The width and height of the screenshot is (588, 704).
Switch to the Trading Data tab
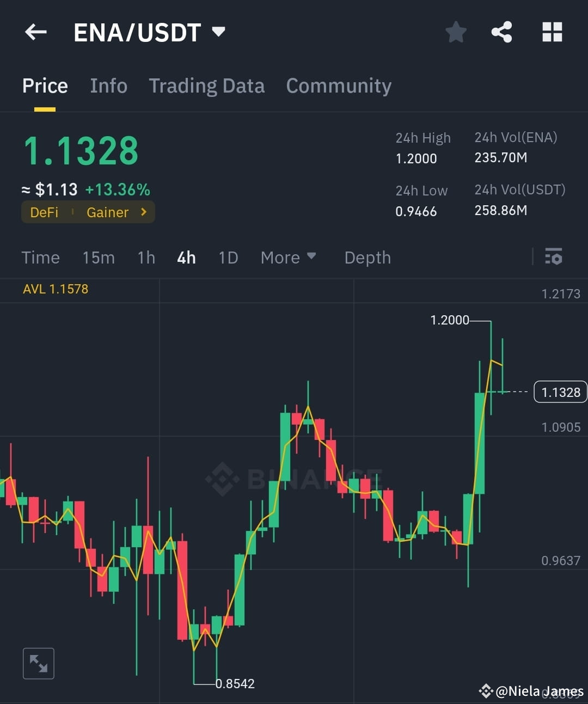pyautogui.click(x=207, y=85)
